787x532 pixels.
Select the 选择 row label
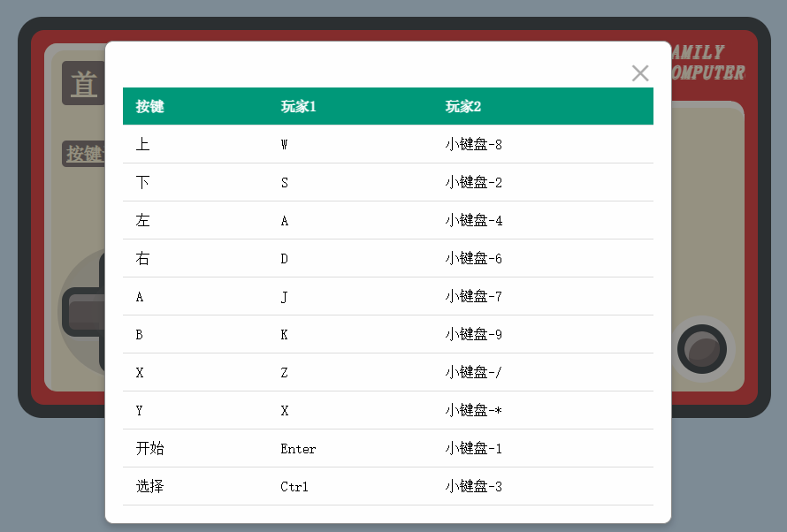click(149, 486)
